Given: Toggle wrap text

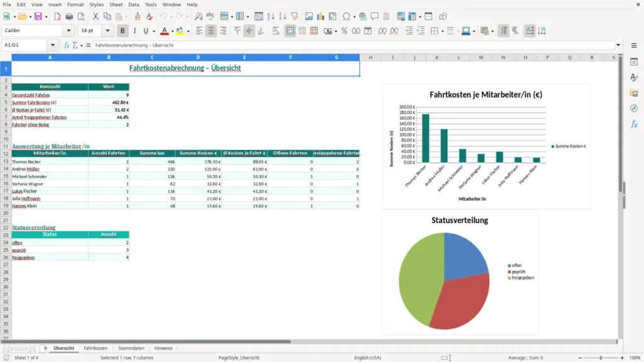Looking at the screenshot, I should [275, 31].
